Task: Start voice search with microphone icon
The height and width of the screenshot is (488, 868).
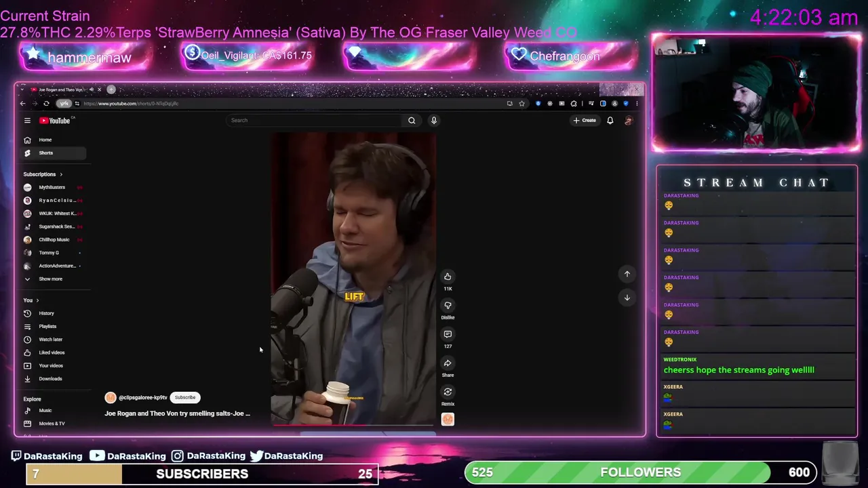Action: point(434,121)
